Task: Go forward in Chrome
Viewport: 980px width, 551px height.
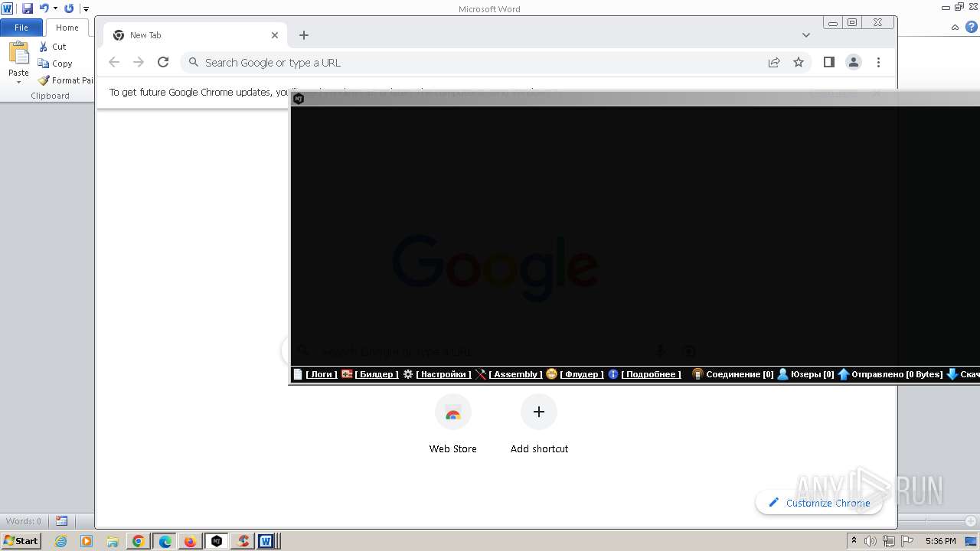Action: click(139, 63)
